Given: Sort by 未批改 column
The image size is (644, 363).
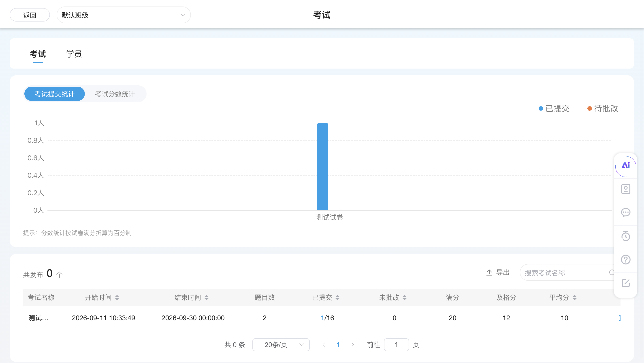Looking at the screenshot, I should (x=405, y=298).
